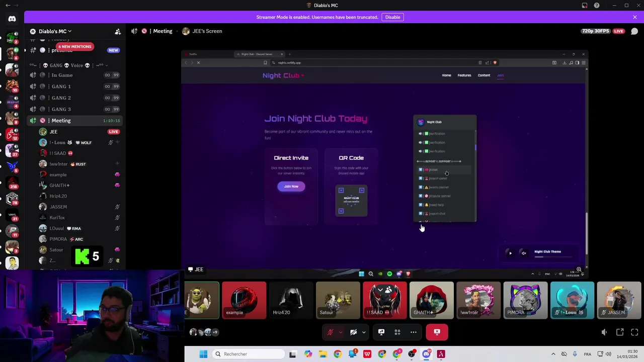Join the In Game voice channel
The height and width of the screenshot is (362, 644).
pos(74,75)
